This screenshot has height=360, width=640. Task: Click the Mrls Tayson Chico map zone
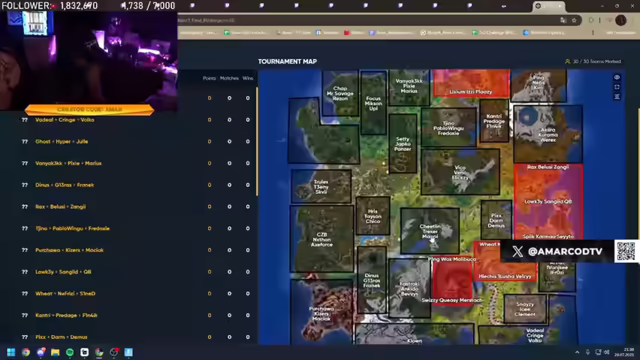373,216
